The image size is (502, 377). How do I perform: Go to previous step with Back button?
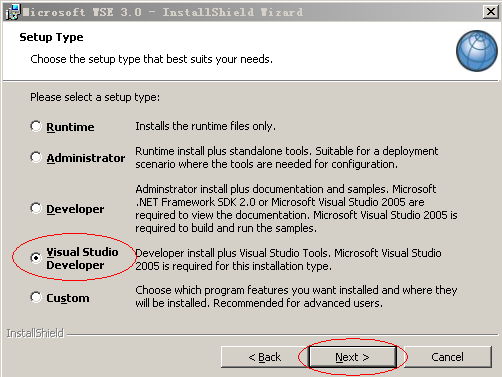(x=265, y=357)
